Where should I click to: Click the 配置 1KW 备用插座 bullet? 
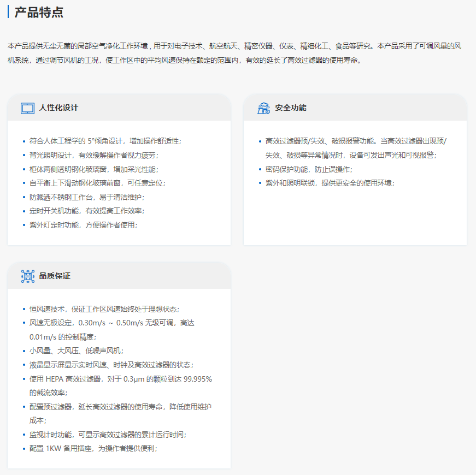tap(93, 448)
